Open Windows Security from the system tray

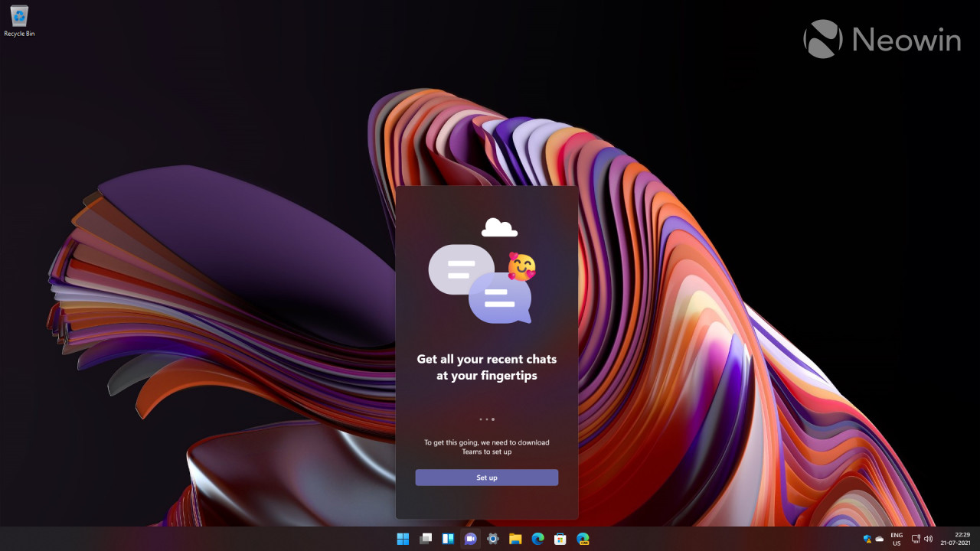[867, 538]
